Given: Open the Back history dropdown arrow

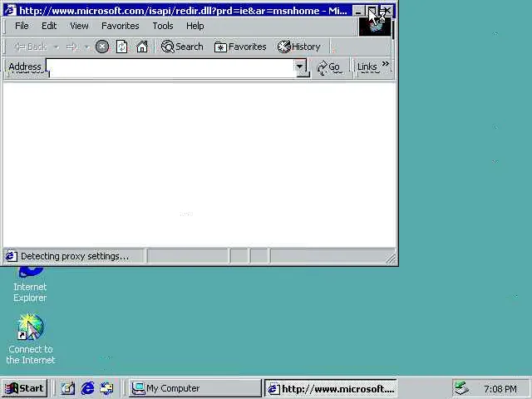Looking at the screenshot, I should tap(57, 47).
